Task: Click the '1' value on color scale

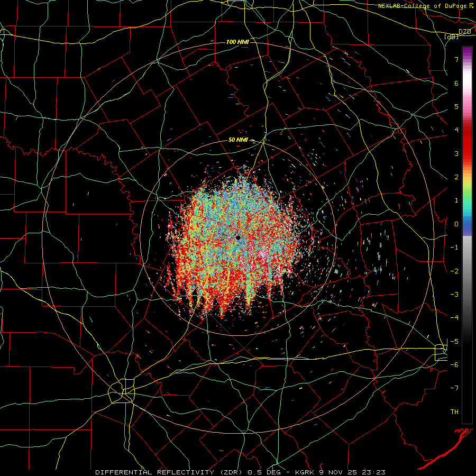Action: [x=456, y=200]
